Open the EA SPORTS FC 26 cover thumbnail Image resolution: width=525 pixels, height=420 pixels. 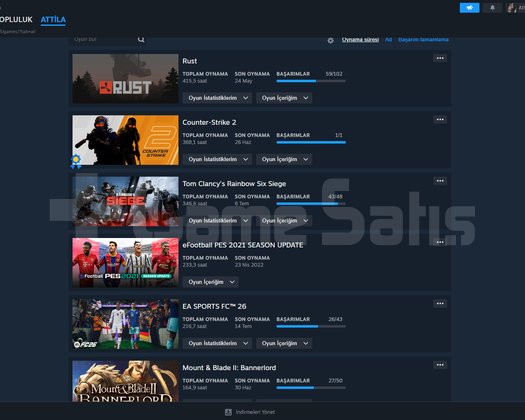[126, 324]
